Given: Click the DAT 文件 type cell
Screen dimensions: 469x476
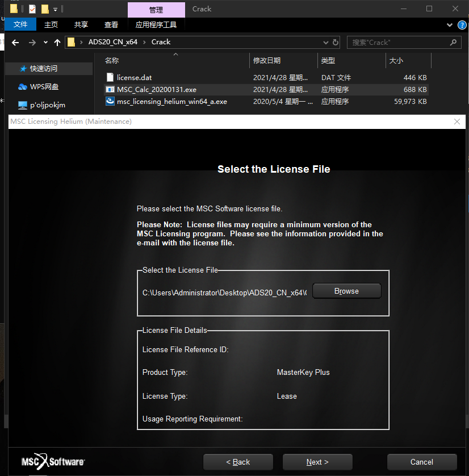Looking at the screenshot, I should [336, 78].
